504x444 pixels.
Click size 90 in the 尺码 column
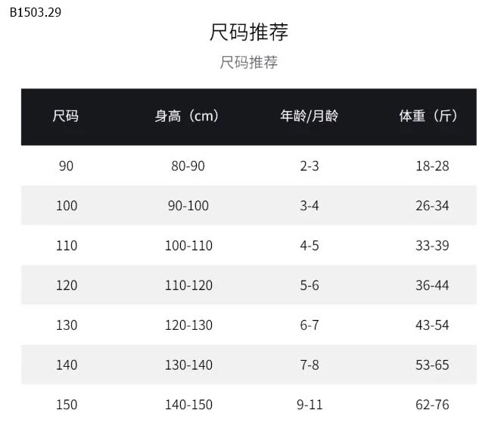pyautogui.click(x=67, y=166)
